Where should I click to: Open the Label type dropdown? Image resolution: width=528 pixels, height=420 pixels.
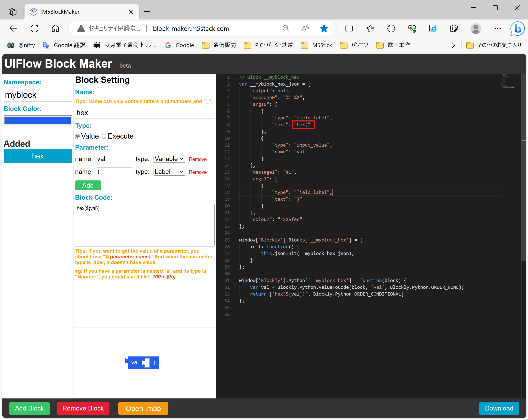[169, 172]
